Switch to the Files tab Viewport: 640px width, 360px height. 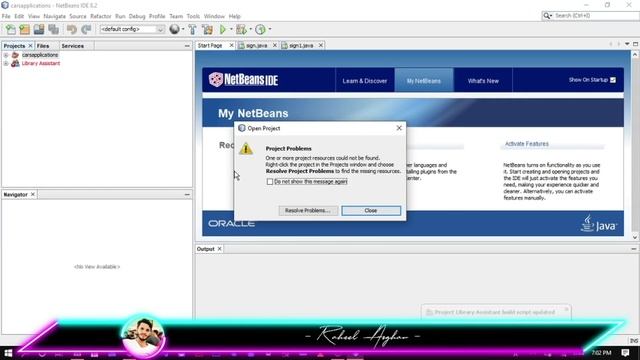tap(43, 46)
